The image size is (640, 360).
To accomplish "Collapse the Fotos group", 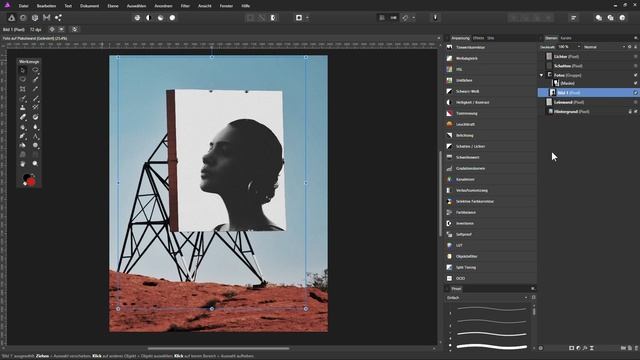I will [542, 75].
